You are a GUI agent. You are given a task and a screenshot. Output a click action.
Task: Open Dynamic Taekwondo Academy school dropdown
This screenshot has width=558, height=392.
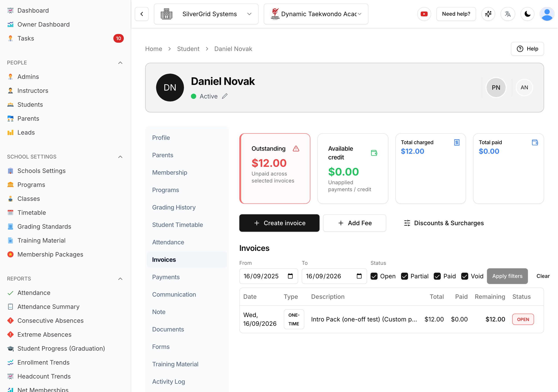(316, 14)
